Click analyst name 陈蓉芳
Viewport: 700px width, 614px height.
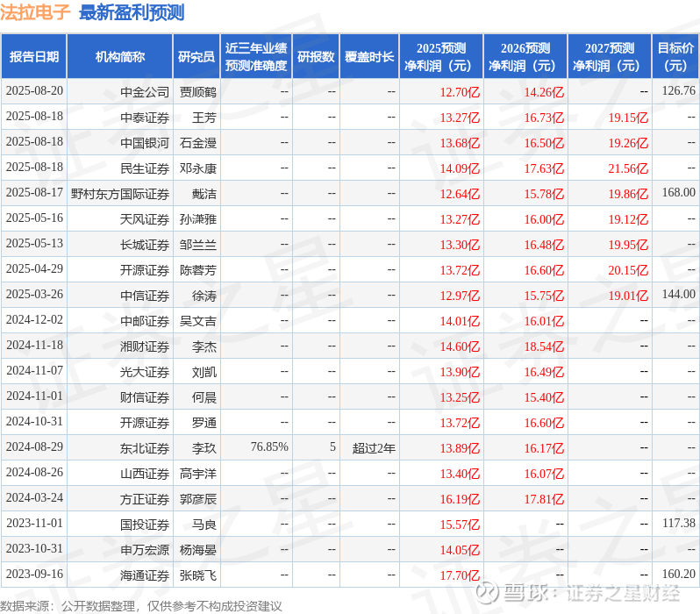click(197, 270)
